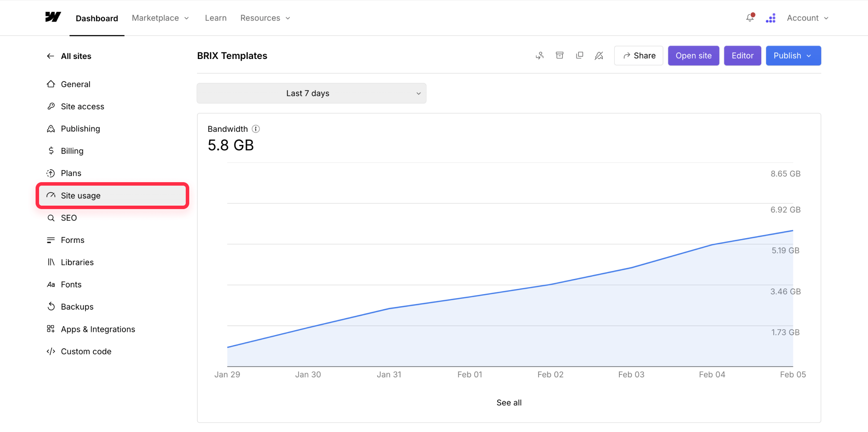Click the transfer site icon
This screenshot has height=432, width=868.
pos(540,56)
